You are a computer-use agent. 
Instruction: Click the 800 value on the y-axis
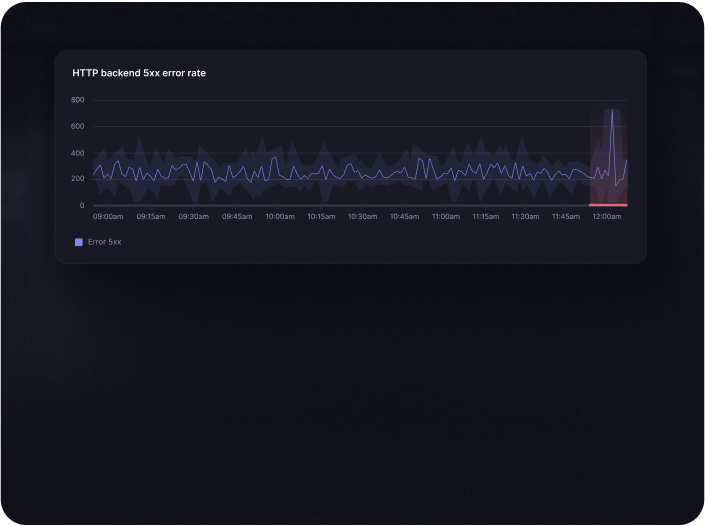click(x=77, y=100)
